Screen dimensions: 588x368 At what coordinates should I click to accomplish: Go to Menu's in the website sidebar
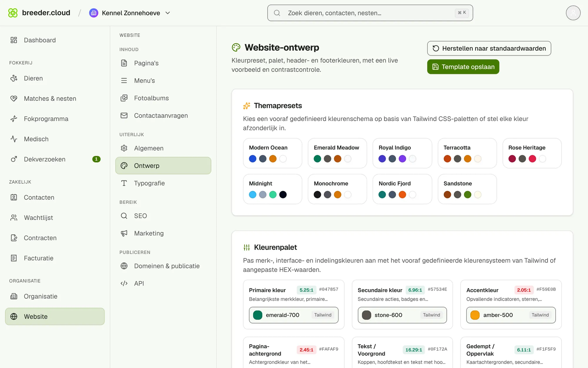point(163,81)
